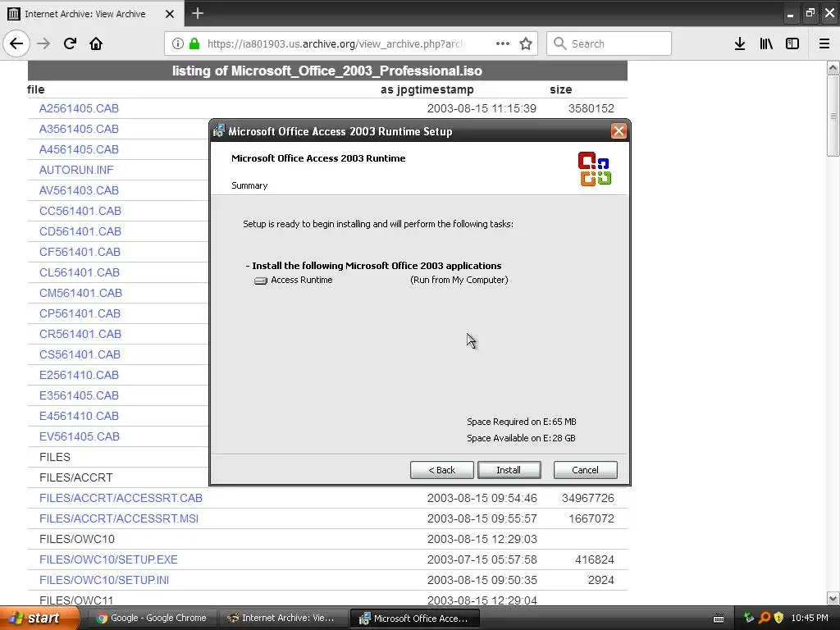
Task: Click the browser Search field
Action: (609, 43)
